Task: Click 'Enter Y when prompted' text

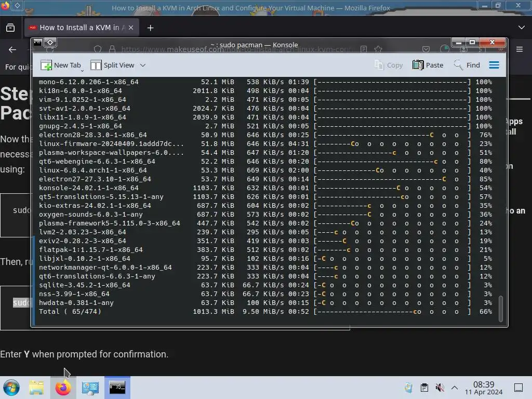Action: click(84, 354)
